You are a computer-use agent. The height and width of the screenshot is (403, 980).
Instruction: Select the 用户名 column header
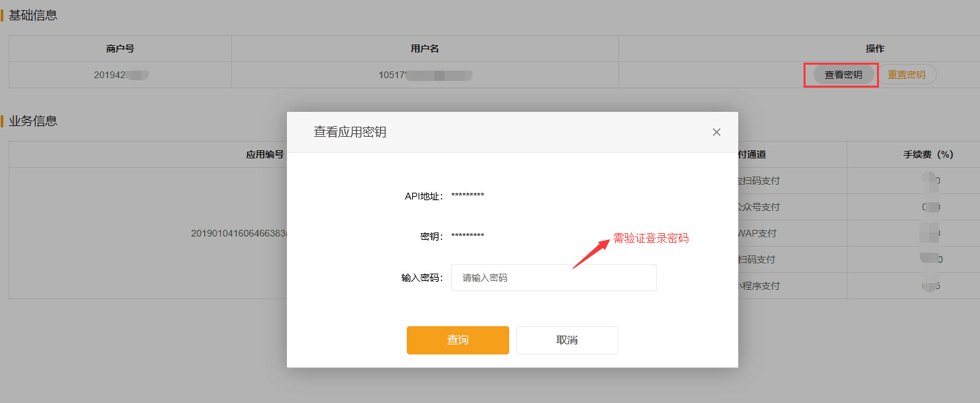424,49
